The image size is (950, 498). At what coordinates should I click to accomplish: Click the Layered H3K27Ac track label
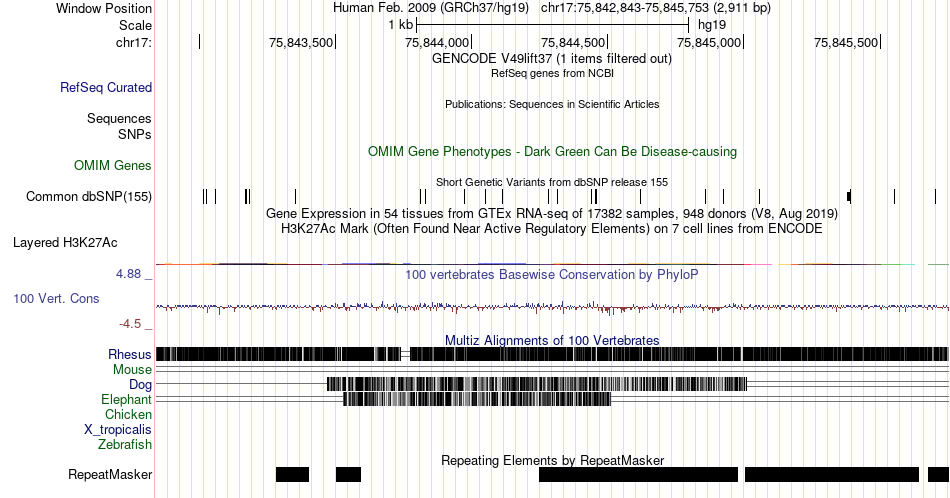pos(65,242)
